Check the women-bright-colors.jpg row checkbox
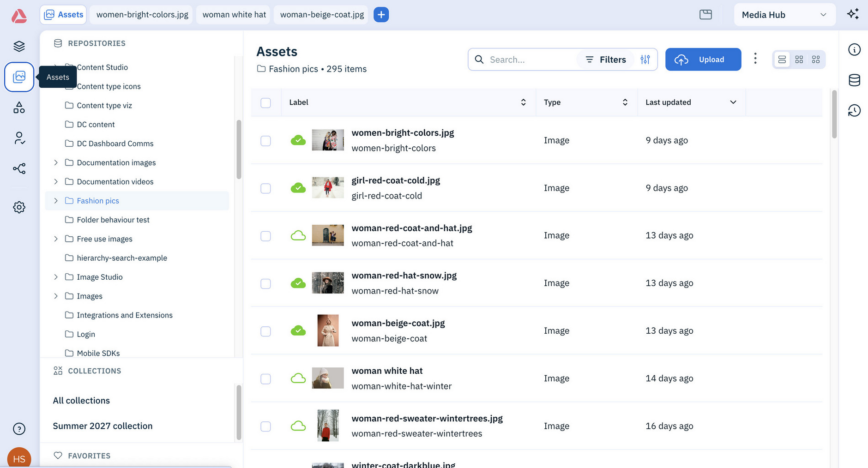Screen dimensions: 868x468 pyautogui.click(x=265, y=141)
